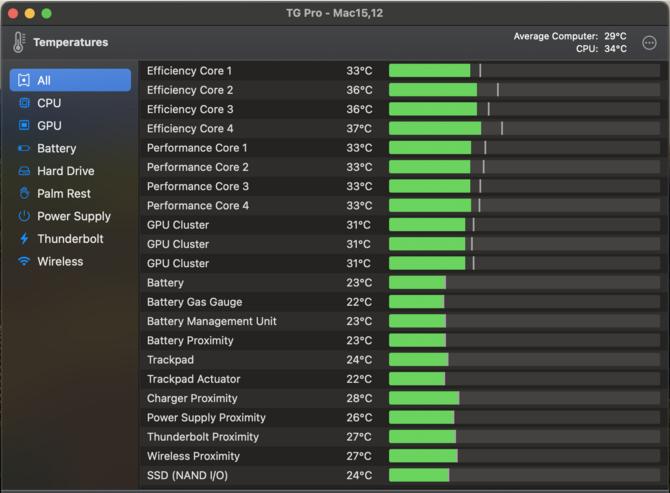The image size is (670, 493).
Task: Click the Wireless wifi icon
Action: [24, 262]
